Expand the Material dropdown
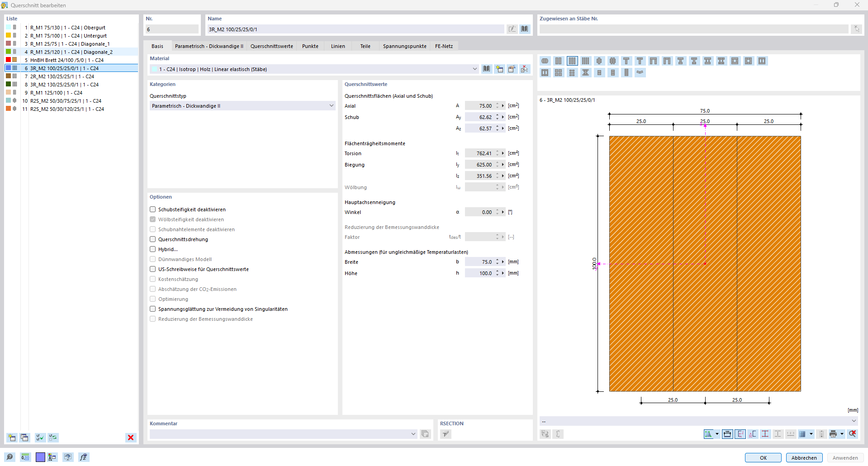 [474, 69]
